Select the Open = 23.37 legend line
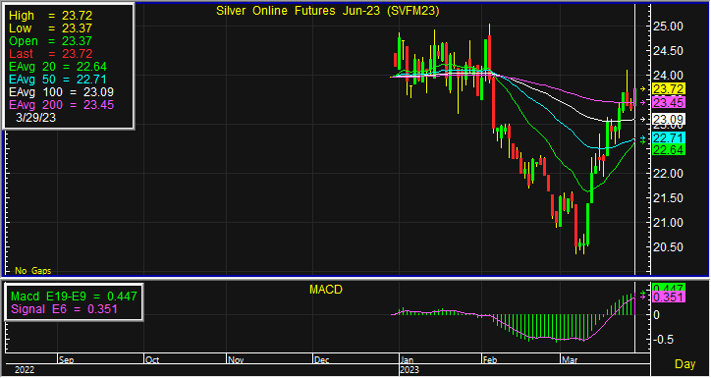 (x=50, y=41)
